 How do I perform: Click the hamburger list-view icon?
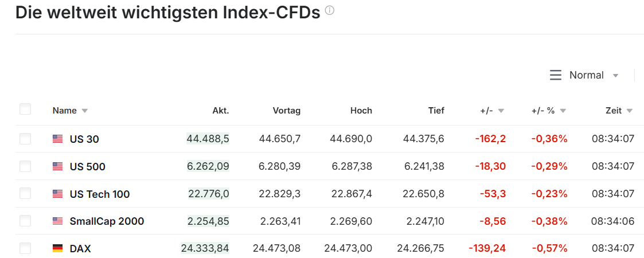click(x=555, y=75)
